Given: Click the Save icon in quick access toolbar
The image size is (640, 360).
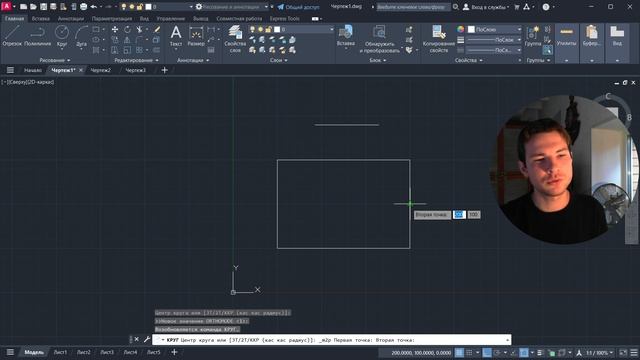Looking at the screenshot, I should click(x=43, y=7).
